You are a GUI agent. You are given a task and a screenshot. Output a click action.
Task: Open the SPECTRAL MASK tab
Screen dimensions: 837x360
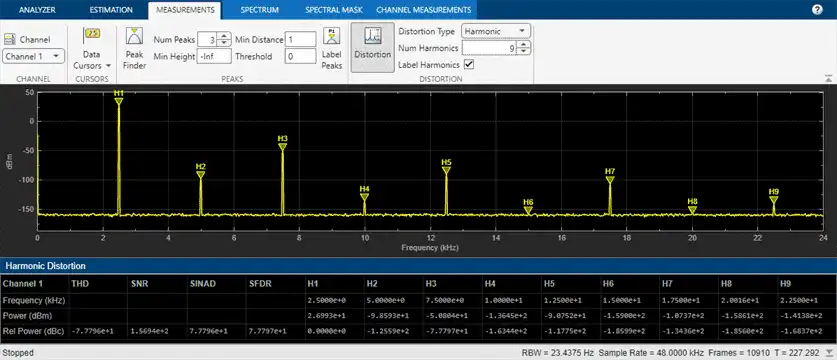tap(334, 10)
